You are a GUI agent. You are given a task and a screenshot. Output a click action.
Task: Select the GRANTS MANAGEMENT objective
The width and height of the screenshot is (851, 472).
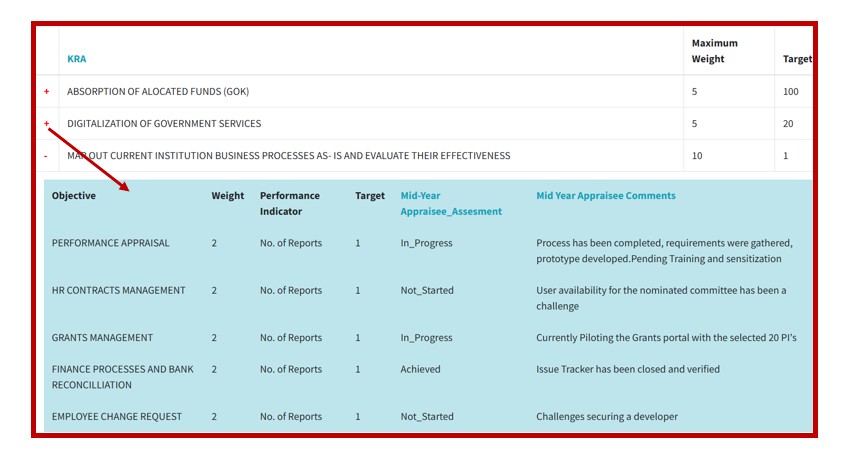[x=102, y=338]
